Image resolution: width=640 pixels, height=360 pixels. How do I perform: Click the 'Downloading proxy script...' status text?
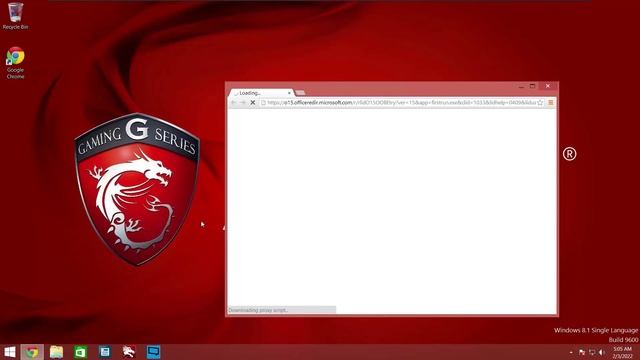[258, 310]
